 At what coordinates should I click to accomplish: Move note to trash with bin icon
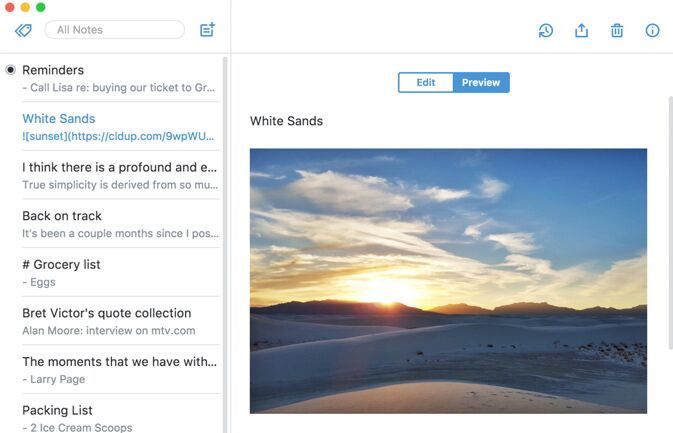(617, 30)
